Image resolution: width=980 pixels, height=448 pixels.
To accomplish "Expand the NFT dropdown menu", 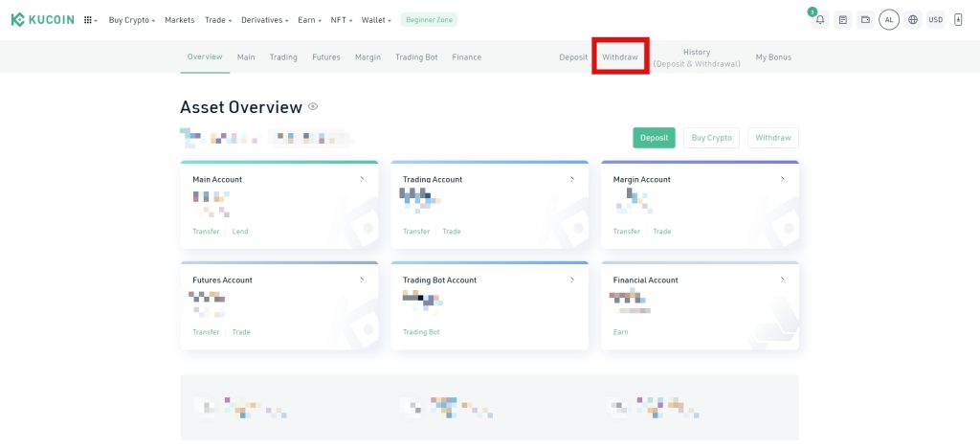I will click(x=342, y=20).
